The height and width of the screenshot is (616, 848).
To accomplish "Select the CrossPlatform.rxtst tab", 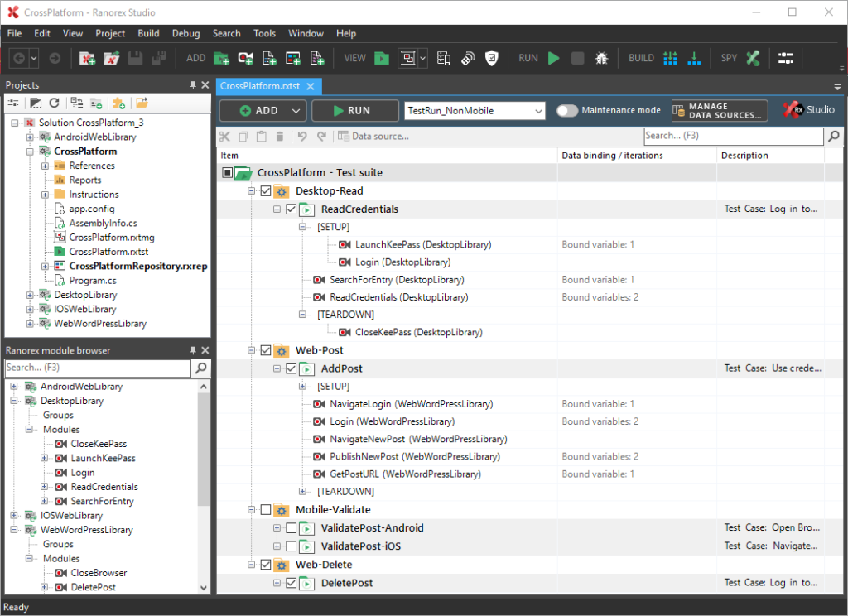I will click(260, 86).
